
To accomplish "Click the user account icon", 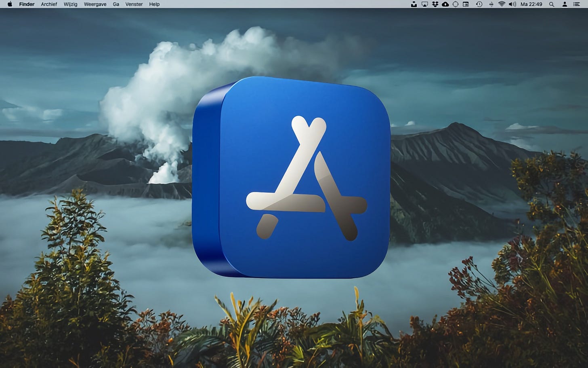I will coord(565,4).
